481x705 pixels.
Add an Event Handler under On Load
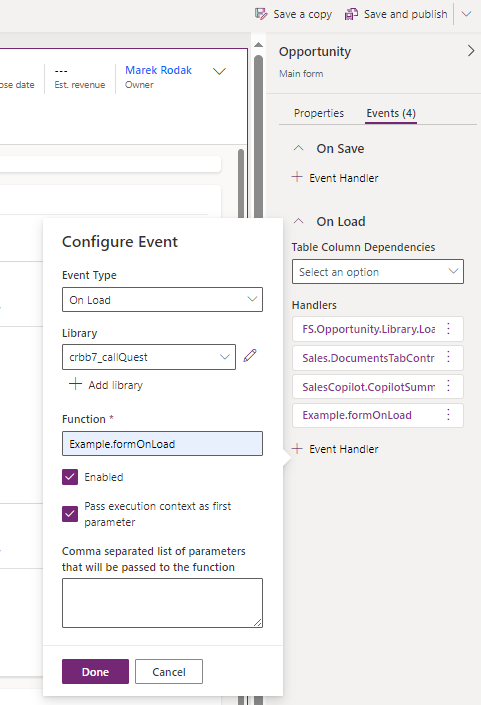click(x=335, y=449)
